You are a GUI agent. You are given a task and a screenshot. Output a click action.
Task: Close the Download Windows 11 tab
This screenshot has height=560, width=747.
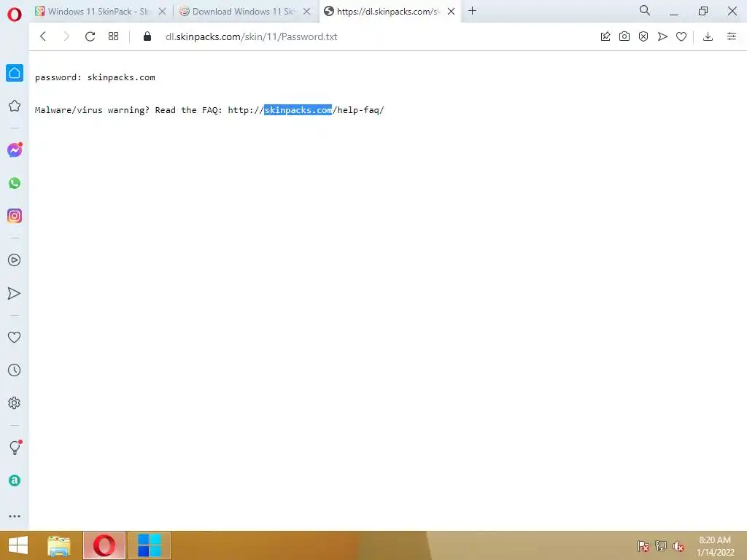(x=307, y=12)
